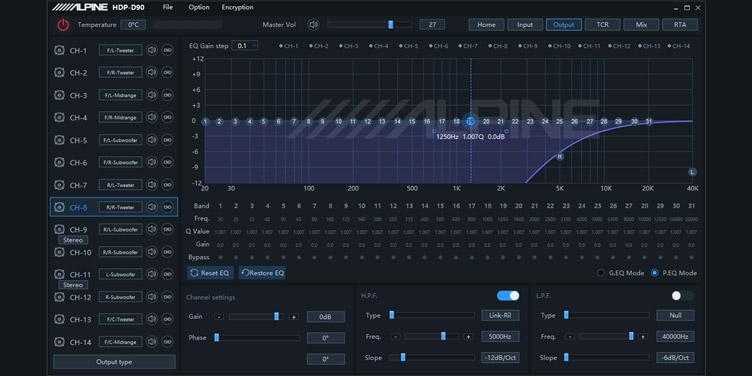Viewport: 752px width, 376px height.
Task: Click the CH-8 speaker driver icon
Action: tap(59, 207)
